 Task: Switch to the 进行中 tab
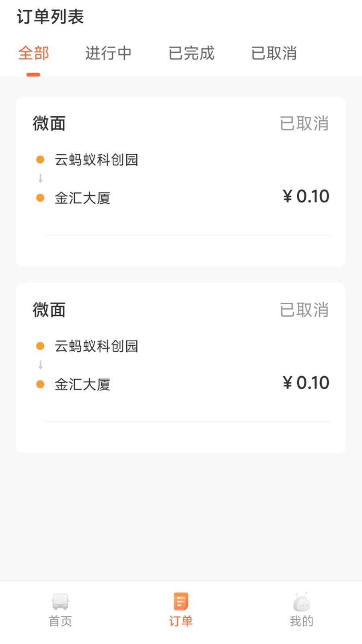[108, 54]
